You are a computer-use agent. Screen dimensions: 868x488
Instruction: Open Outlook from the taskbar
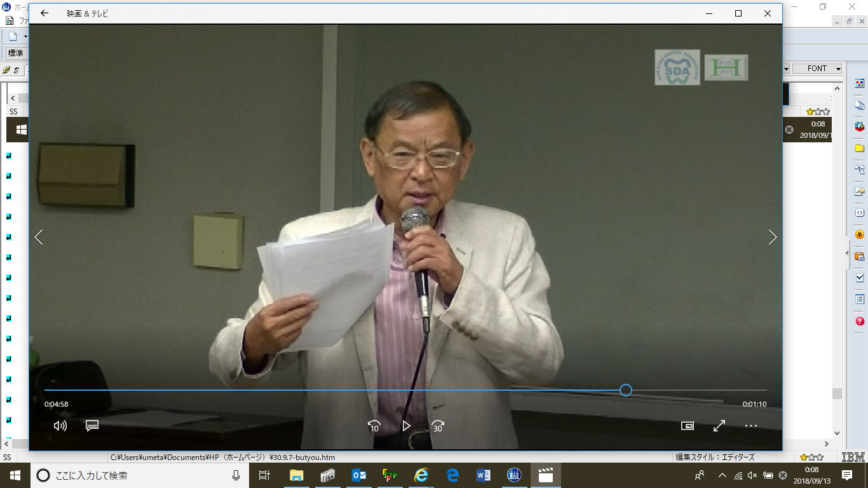tap(358, 475)
